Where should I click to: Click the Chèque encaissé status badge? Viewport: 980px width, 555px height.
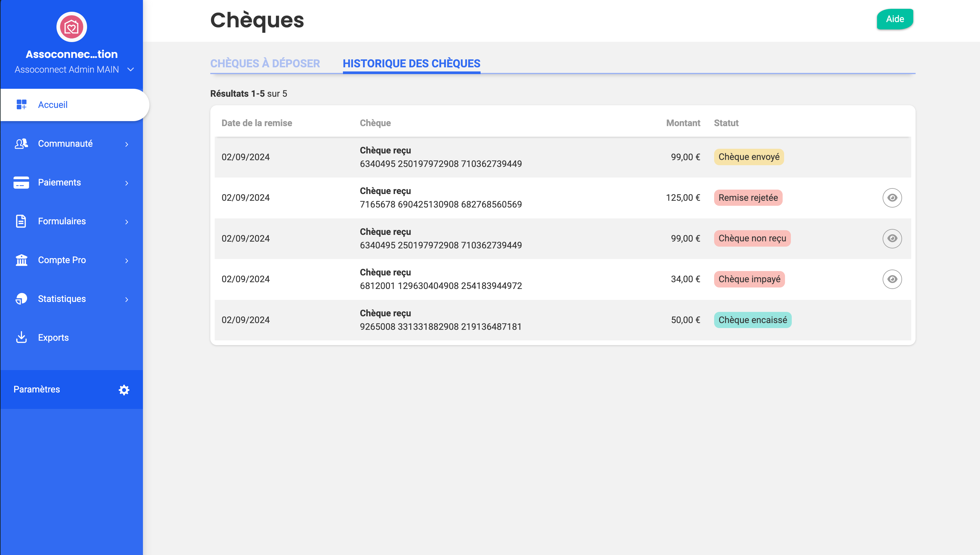point(752,320)
